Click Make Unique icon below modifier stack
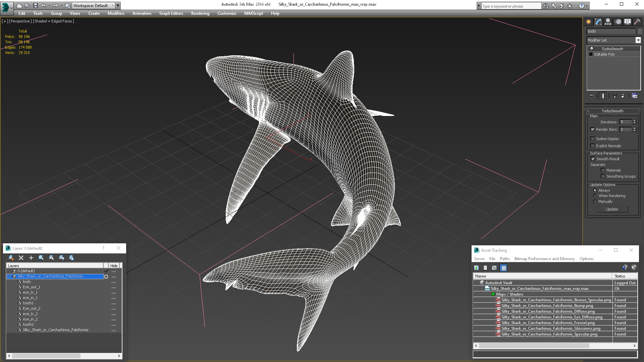This screenshot has width=644, height=362. [615, 96]
